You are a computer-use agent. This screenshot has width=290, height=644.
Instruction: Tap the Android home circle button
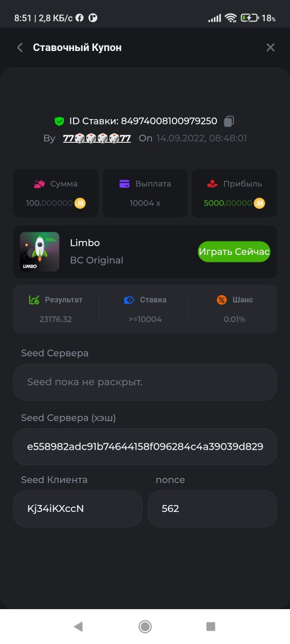144,626
